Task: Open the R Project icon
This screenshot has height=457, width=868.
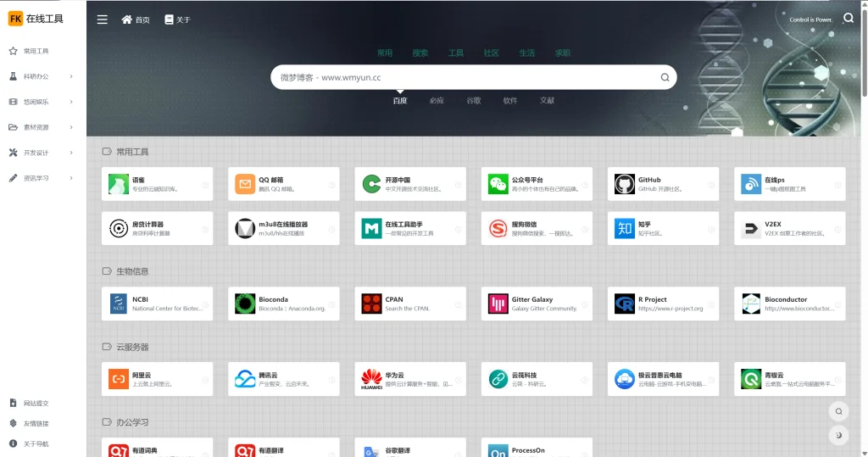Action: coord(625,304)
